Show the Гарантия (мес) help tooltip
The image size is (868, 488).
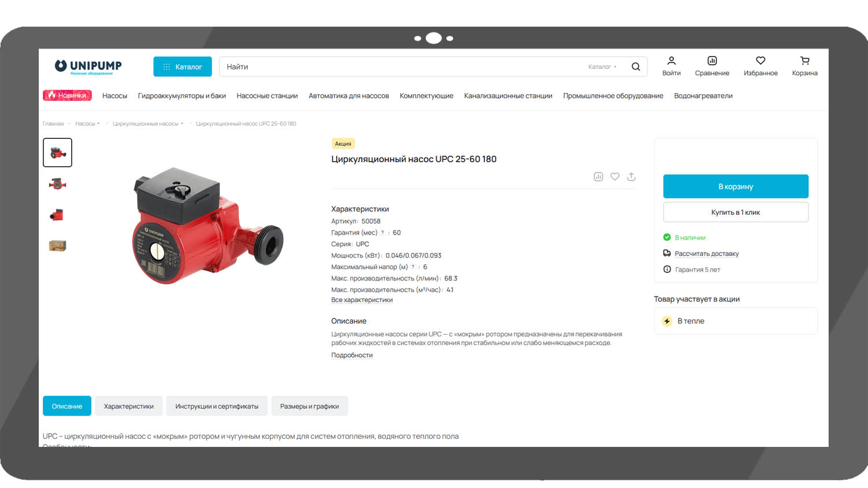click(x=382, y=233)
